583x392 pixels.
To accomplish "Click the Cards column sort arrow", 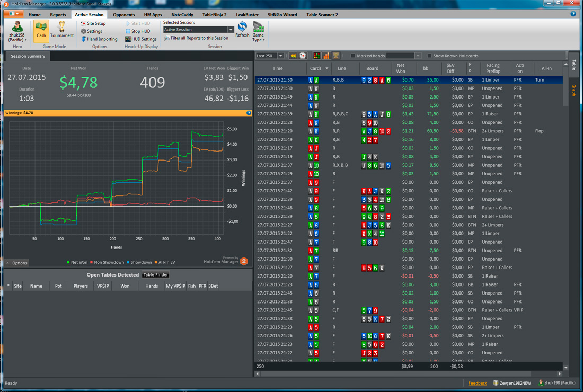I will pos(327,68).
